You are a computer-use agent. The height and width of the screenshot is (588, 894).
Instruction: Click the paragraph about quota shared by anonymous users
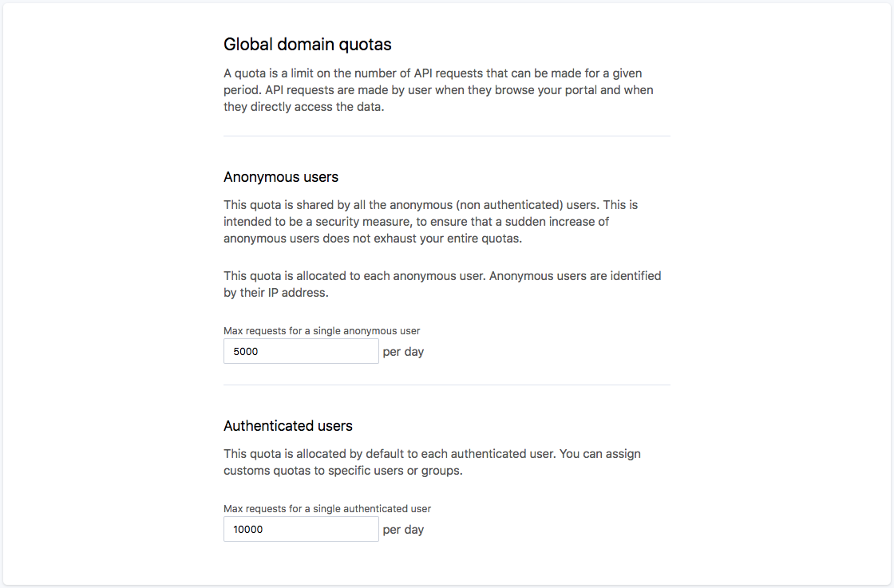click(x=431, y=221)
